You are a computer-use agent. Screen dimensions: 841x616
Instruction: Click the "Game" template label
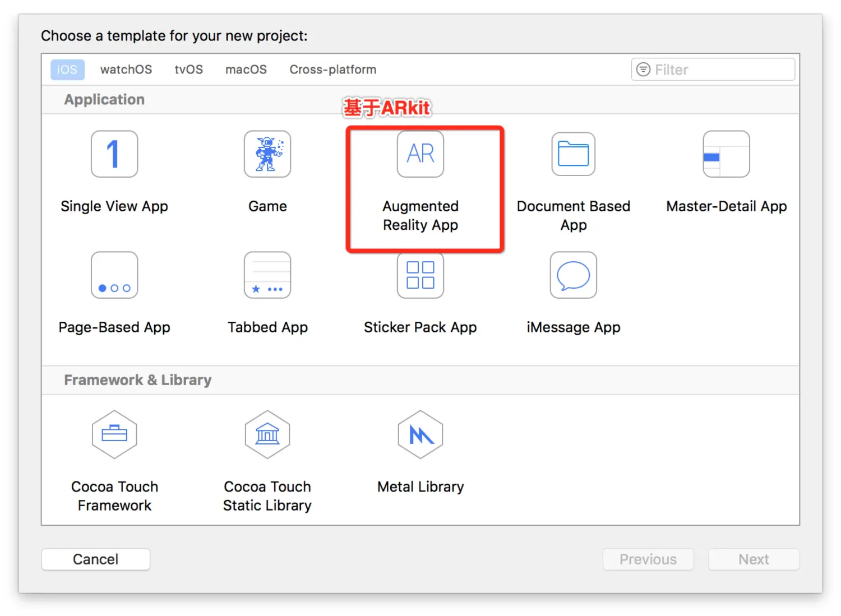(x=267, y=206)
